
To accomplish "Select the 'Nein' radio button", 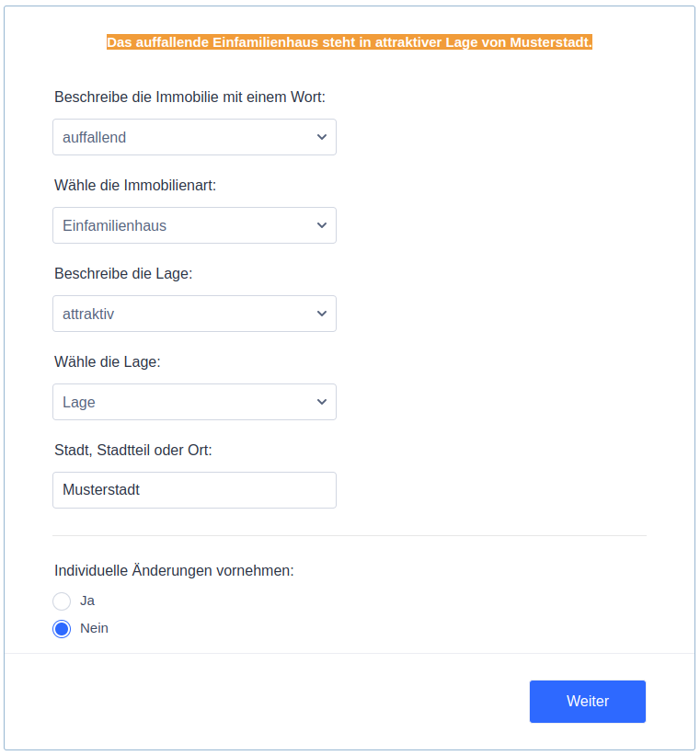I will (62, 629).
